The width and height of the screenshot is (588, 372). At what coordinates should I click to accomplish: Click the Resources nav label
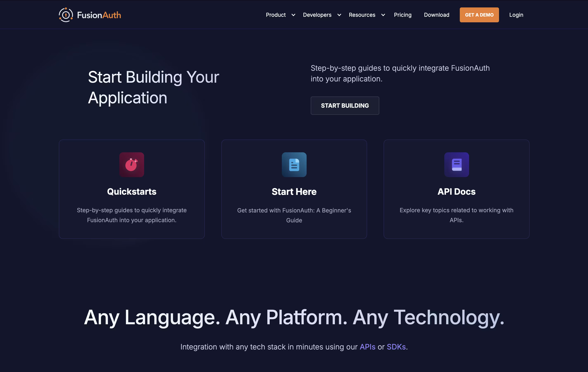point(362,15)
